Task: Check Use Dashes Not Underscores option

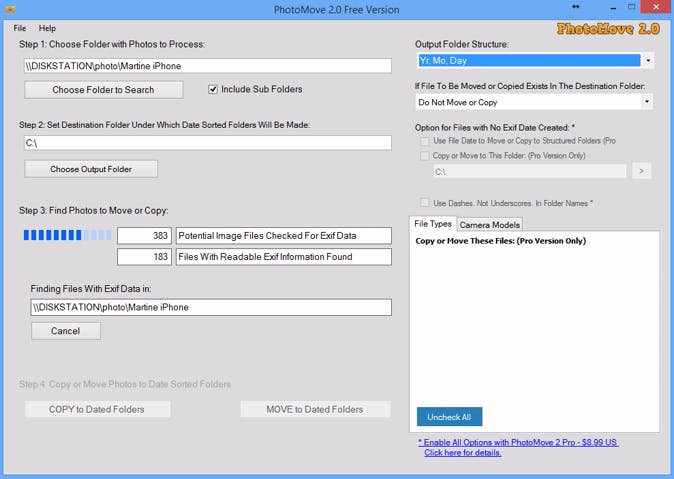Action: (x=425, y=203)
